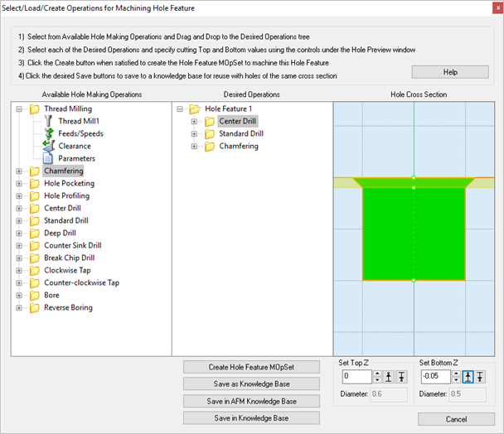504x434 pixels.
Task: Expand Center Drill in Desired Operations
Action: [x=194, y=122]
